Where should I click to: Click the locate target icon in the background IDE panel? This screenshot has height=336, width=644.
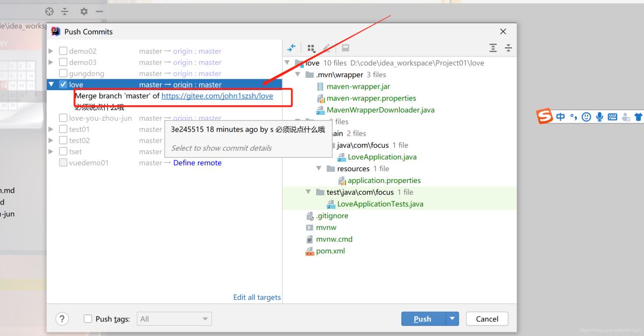tap(49, 11)
